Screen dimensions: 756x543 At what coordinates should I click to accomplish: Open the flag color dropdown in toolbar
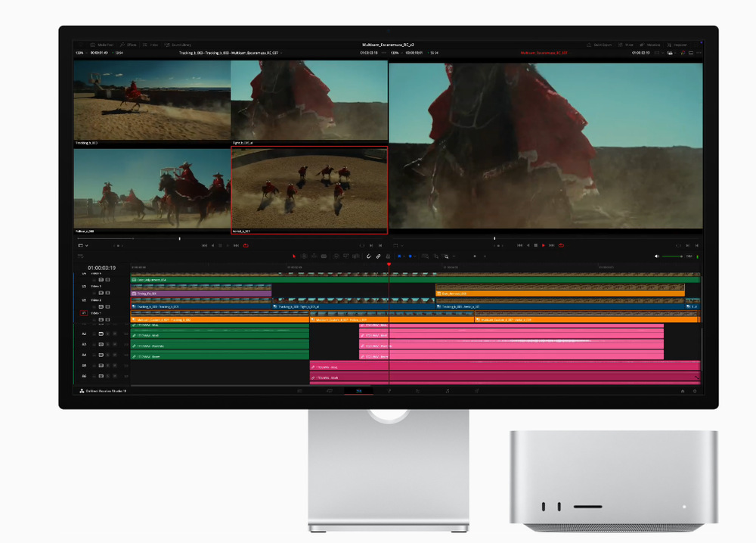pyautogui.click(x=404, y=256)
